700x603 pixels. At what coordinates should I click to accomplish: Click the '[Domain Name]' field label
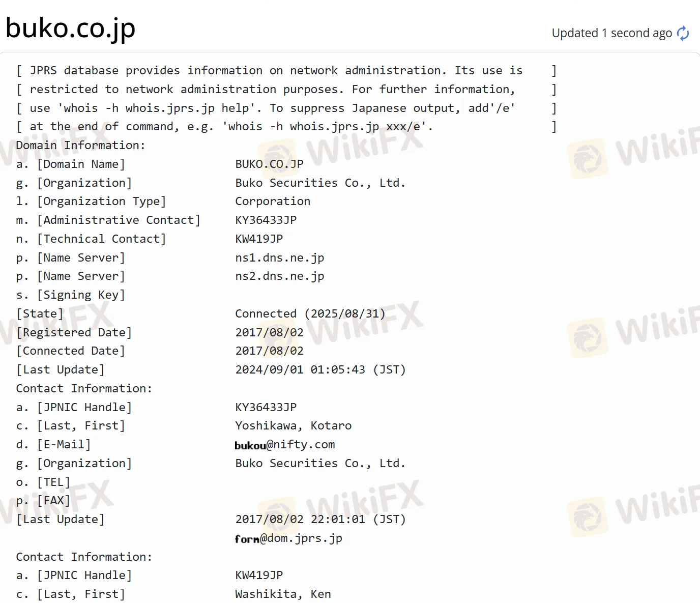point(81,164)
